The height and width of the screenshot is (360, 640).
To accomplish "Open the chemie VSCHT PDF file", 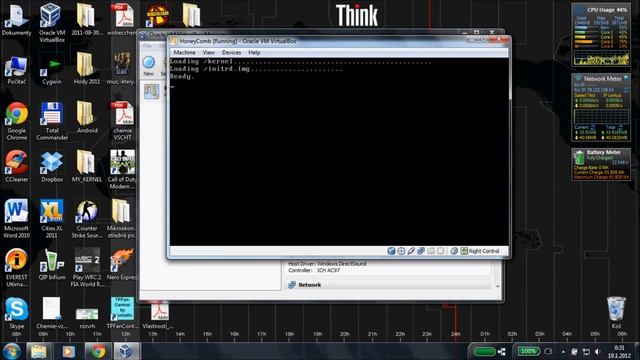I will click(122, 121).
